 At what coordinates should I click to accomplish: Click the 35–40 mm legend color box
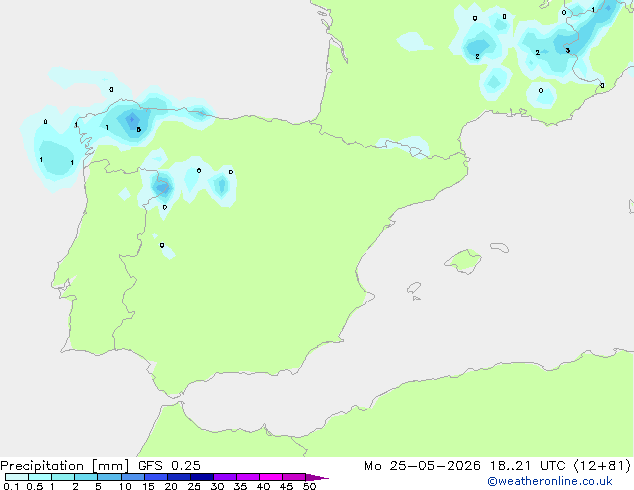(248, 477)
